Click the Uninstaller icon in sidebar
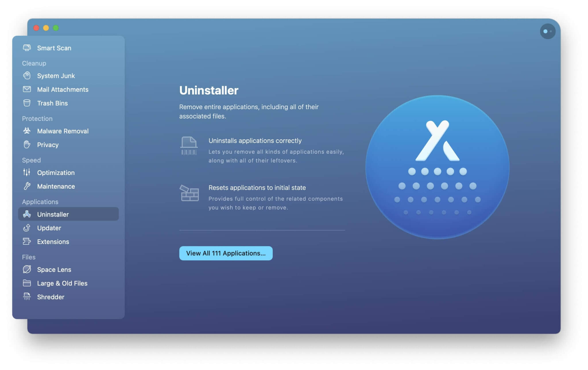The height and width of the screenshot is (370, 588). pyautogui.click(x=27, y=214)
